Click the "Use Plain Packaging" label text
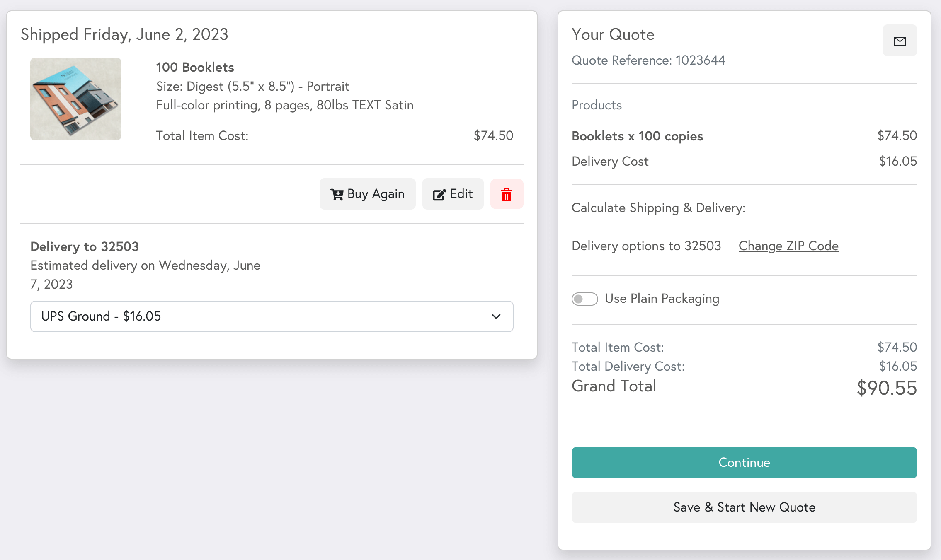The width and height of the screenshot is (941, 560). 662,299
